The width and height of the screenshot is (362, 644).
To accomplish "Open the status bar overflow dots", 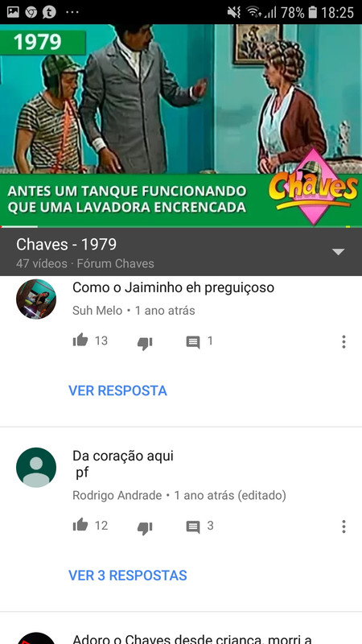I will coord(72,12).
